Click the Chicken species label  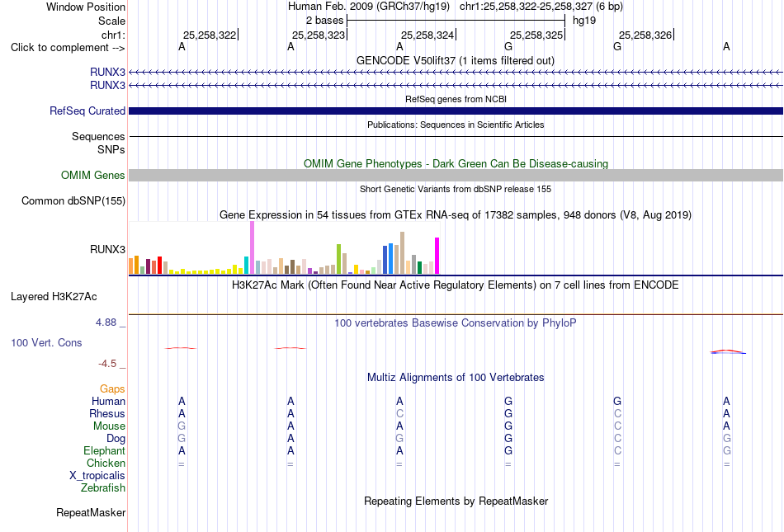106,463
